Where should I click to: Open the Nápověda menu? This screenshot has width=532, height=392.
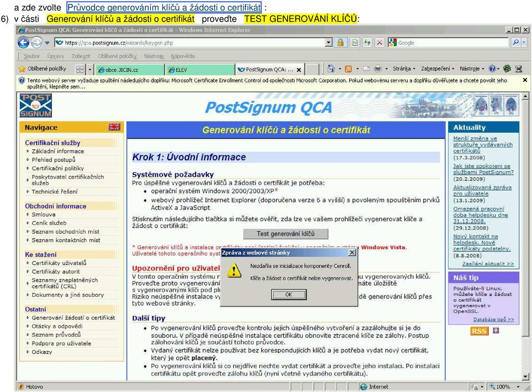coord(182,57)
